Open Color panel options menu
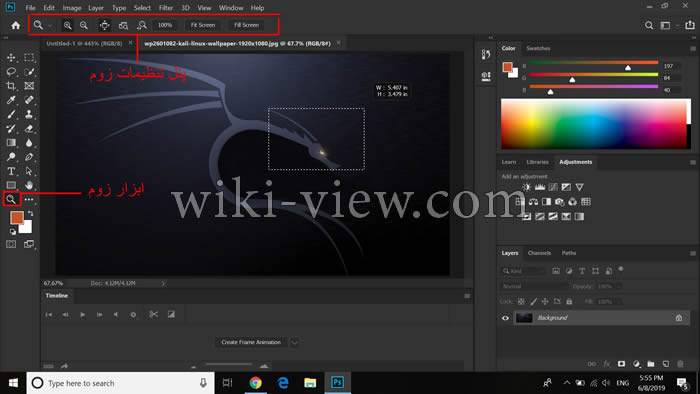The width and height of the screenshot is (700, 394). pyautogui.click(x=692, y=49)
